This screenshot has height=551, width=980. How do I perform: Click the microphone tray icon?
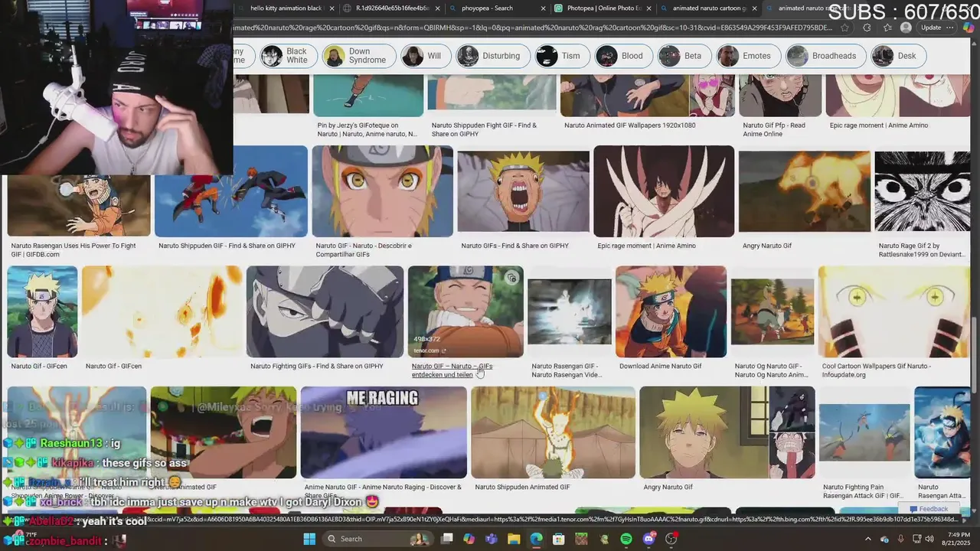(901, 539)
